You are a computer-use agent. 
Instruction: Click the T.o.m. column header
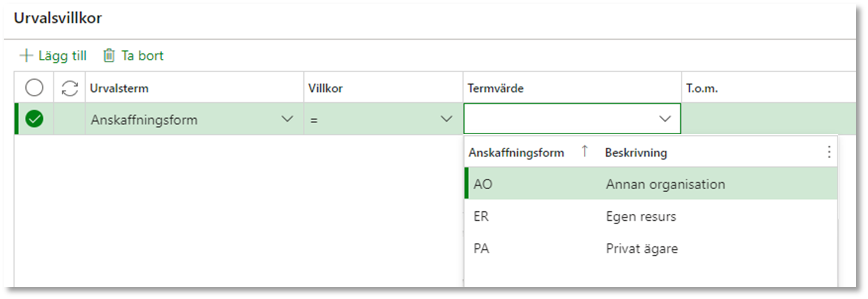point(702,88)
